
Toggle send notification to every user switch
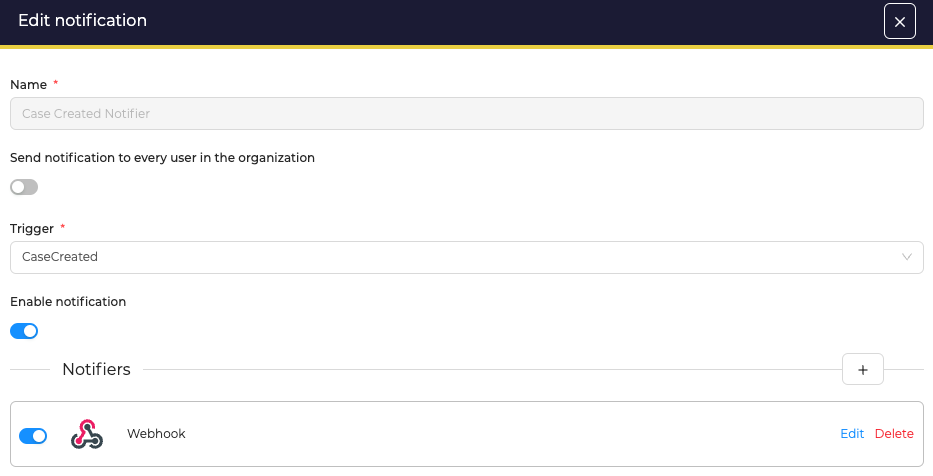[x=24, y=187]
